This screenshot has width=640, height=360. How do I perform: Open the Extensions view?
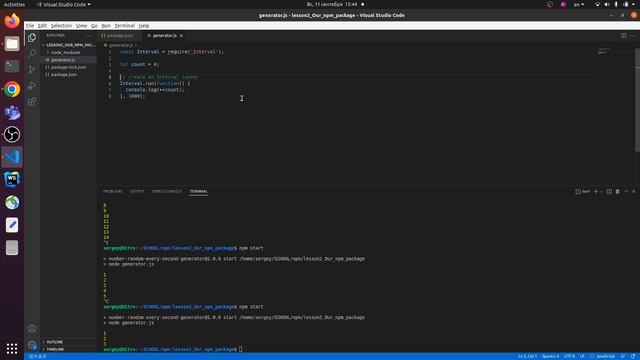coord(32,102)
